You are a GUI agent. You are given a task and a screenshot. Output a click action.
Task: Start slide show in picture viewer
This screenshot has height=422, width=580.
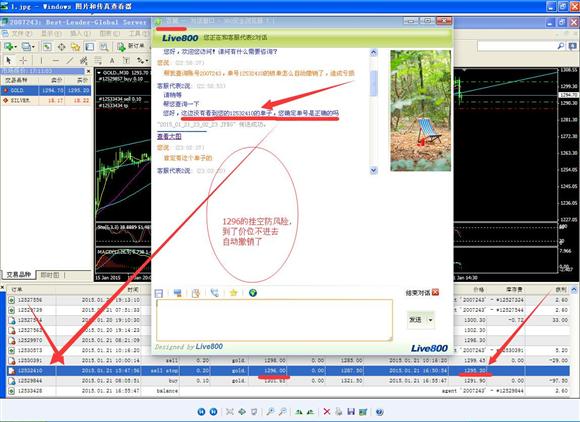[254, 412]
